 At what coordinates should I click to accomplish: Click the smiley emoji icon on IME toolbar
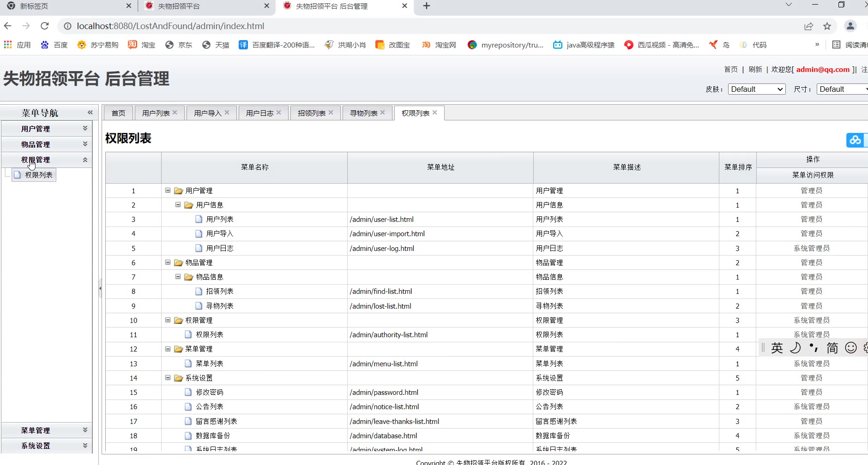(x=850, y=348)
